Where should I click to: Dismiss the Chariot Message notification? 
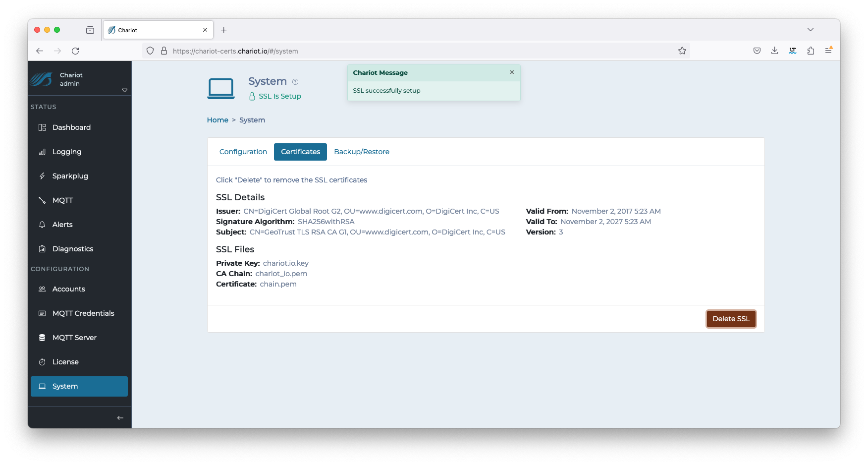point(512,72)
